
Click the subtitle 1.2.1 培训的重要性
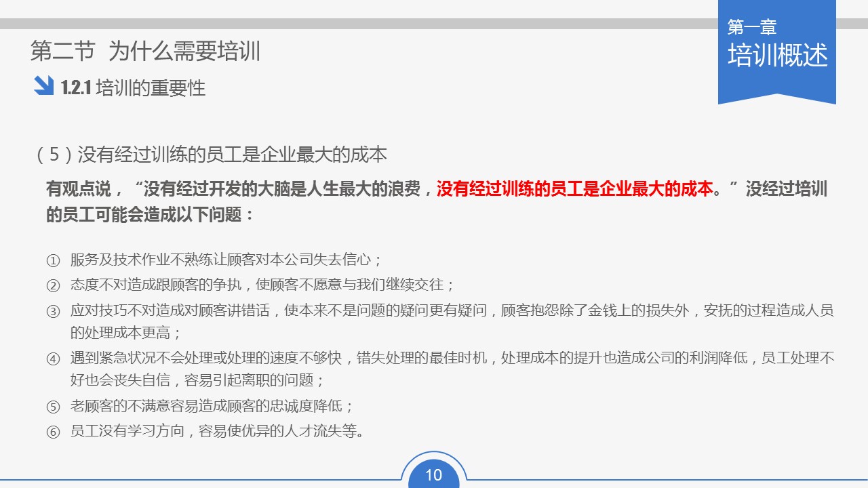[133, 88]
